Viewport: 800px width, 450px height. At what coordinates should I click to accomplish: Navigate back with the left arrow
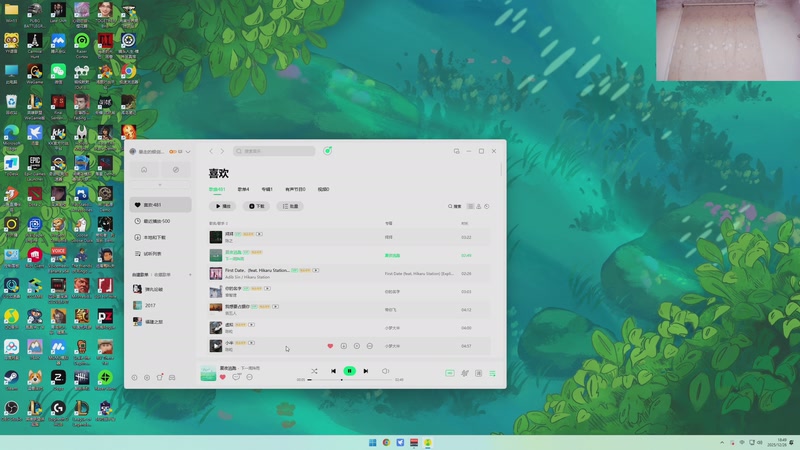click(211, 151)
